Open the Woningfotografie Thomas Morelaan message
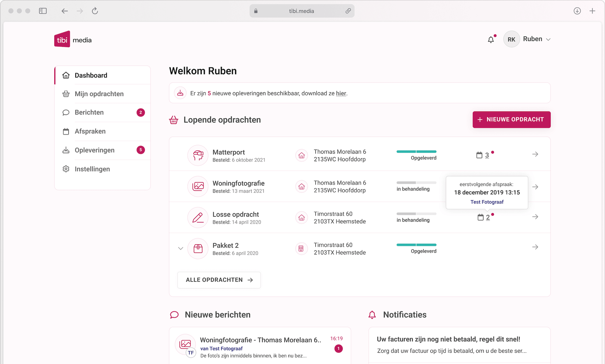 pos(260,346)
